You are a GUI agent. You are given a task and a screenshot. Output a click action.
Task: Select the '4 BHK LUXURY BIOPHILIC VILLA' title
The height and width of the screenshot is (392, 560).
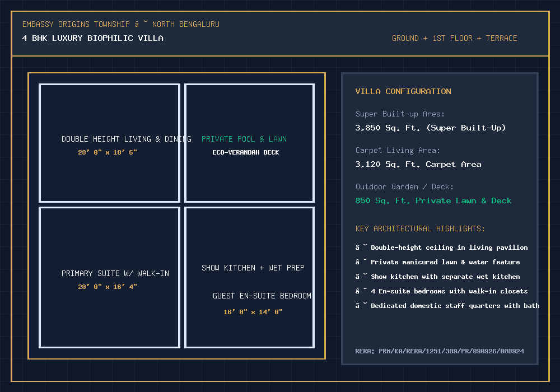pos(93,38)
